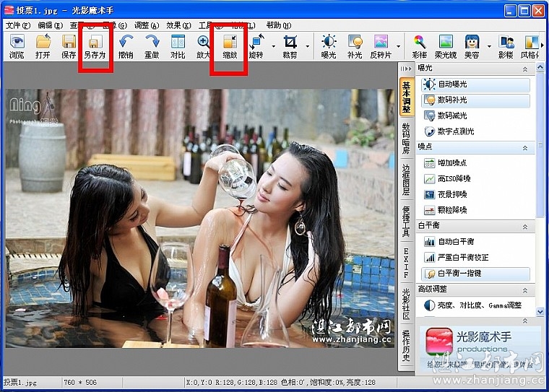This screenshot has width=549, height=392.
Task: Open the 效果 menu
Action: tap(176, 25)
